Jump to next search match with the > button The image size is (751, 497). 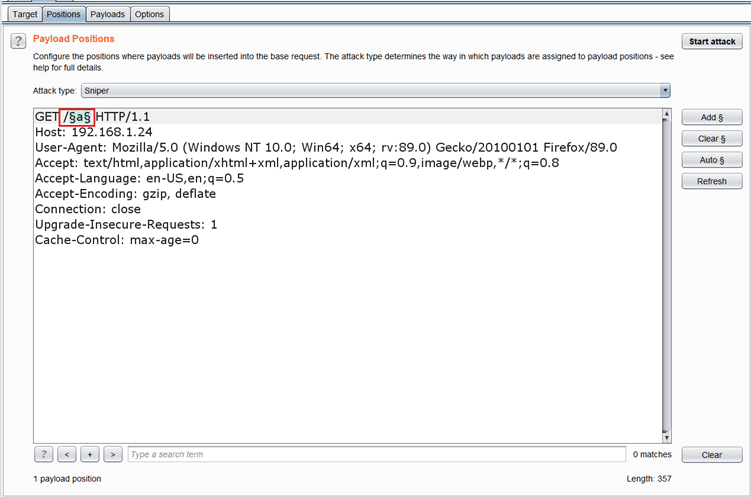tap(113, 454)
